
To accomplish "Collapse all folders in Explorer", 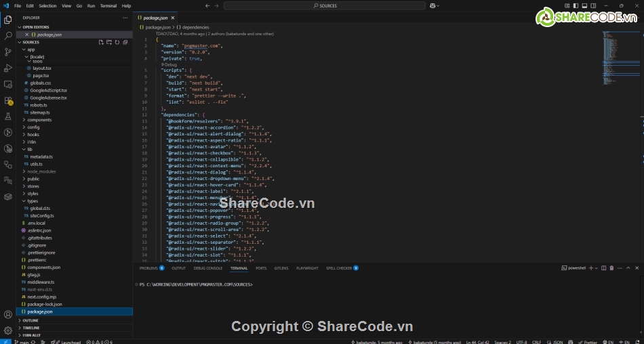I will (x=125, y=42).
